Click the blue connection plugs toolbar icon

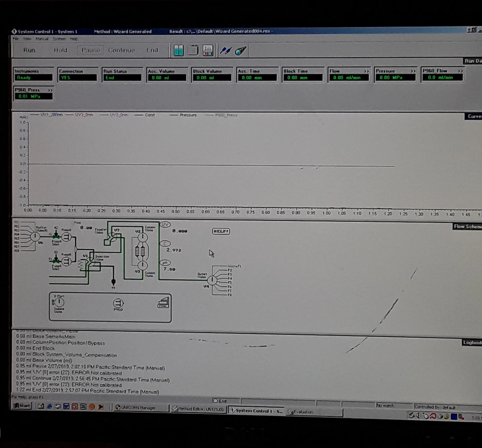226,50
